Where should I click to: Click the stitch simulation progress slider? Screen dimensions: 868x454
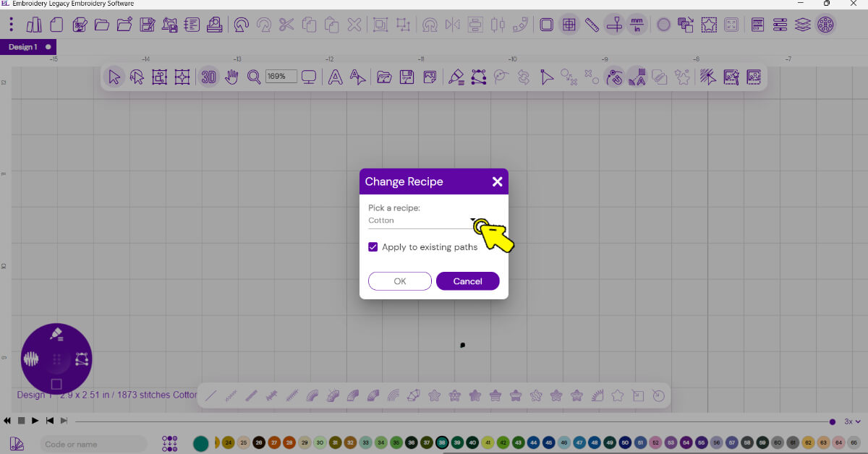[x=454, y=421]
